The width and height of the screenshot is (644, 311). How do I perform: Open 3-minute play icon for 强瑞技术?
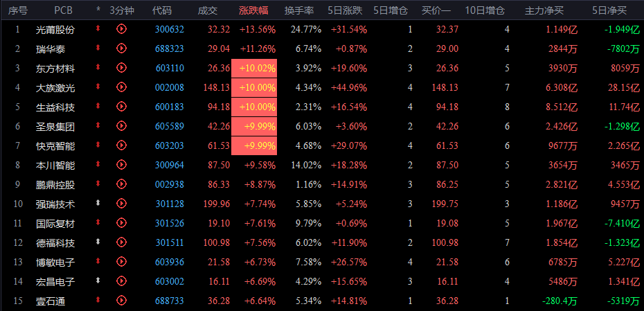click(x=121, y=204)
